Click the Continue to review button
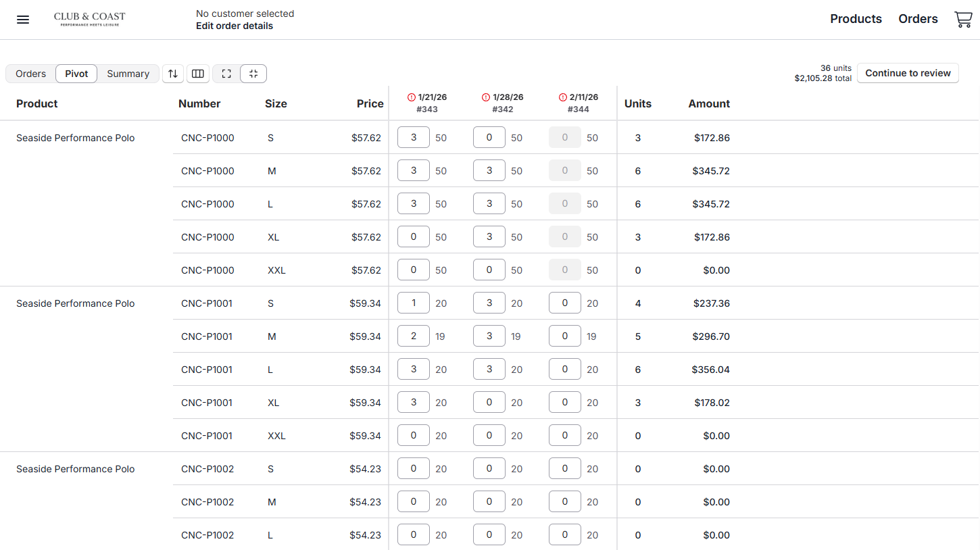Viewport: 980px width, 550px height. coord(908,73)
